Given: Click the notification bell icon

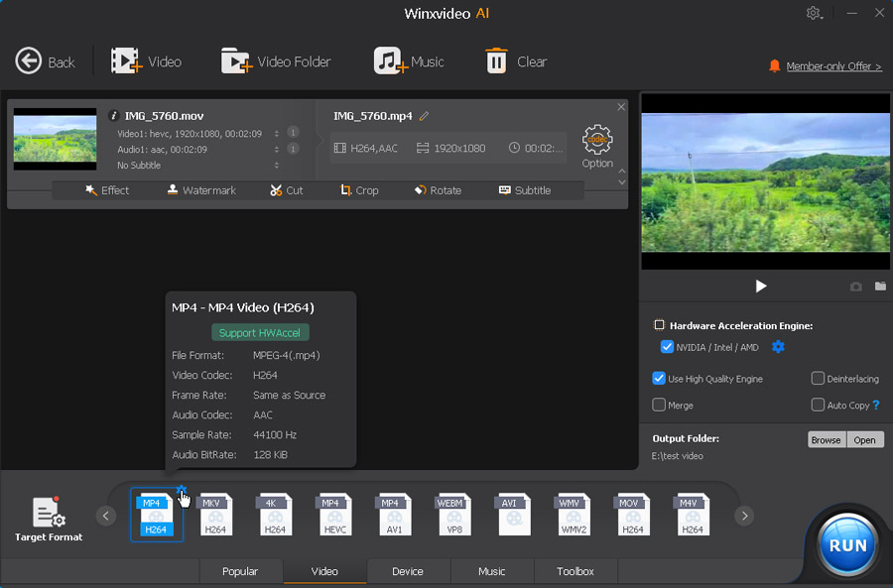Looking at the screenshot, I should click(774, 66).
